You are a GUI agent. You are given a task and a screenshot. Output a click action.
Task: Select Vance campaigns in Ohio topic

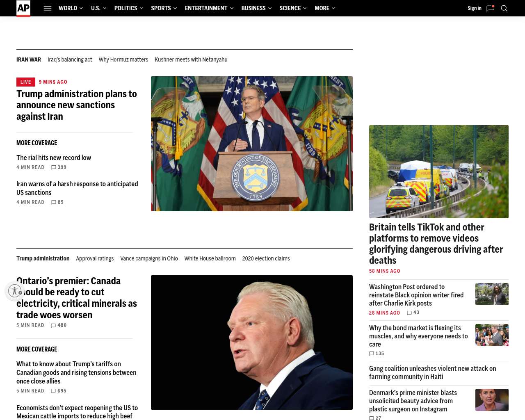(x=149, y=258)
